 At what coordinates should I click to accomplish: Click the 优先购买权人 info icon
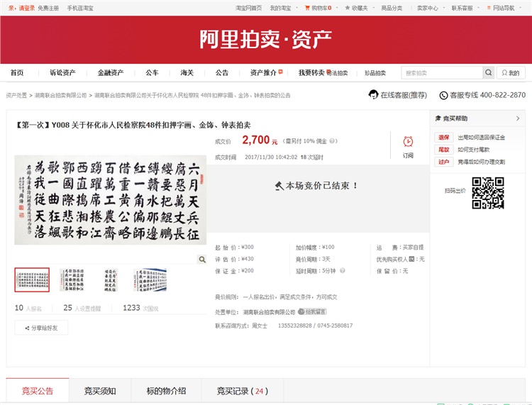coord(411,259)
